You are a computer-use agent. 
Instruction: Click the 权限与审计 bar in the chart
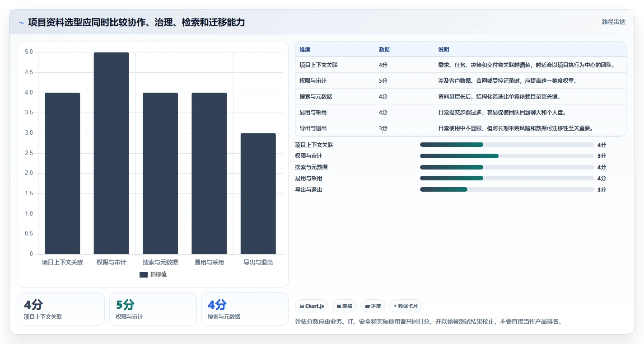(x=111, y=153)
